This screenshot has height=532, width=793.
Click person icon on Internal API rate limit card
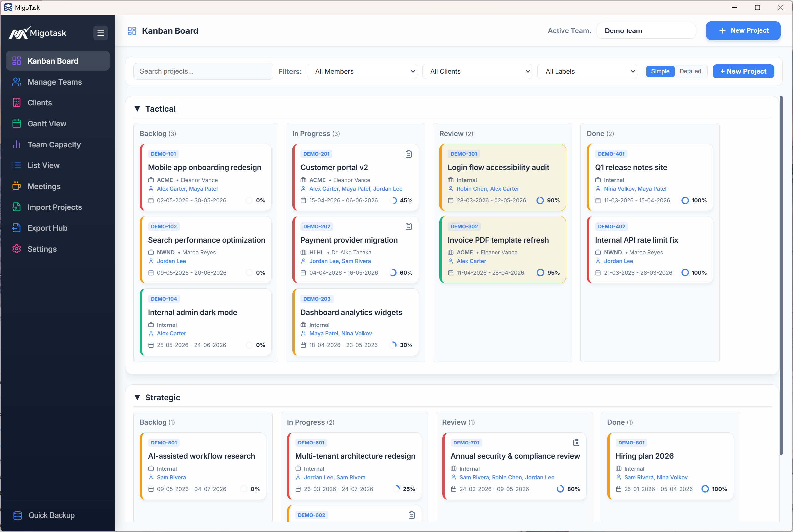tap(598, 261)
